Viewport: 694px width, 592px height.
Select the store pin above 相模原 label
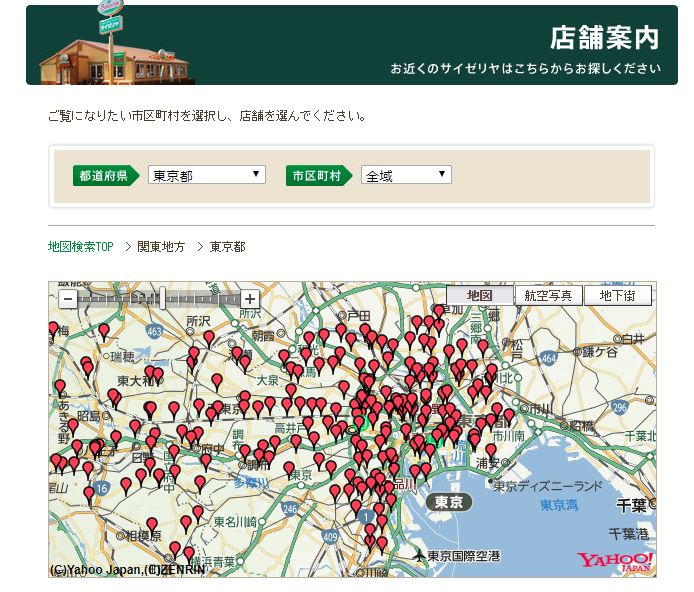152,523
